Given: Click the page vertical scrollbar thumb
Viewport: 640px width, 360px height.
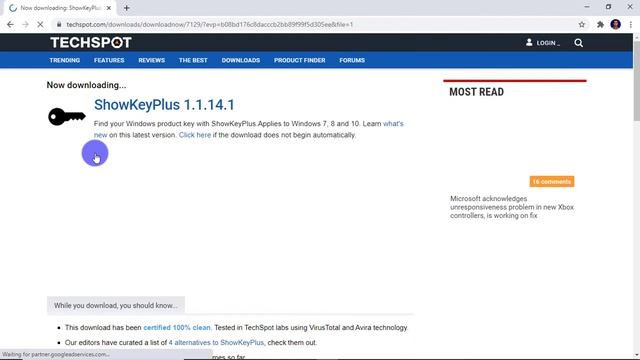Looking at the screenshot, I should 636,80.
